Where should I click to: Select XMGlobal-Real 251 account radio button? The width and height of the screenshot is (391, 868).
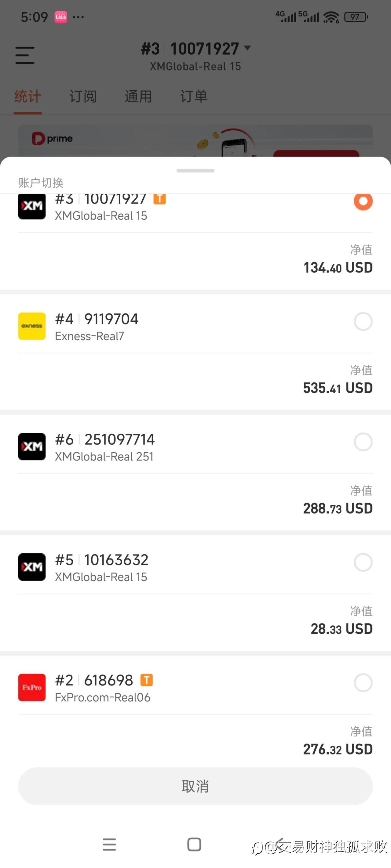pyautogui.click(x=363, y=442)
